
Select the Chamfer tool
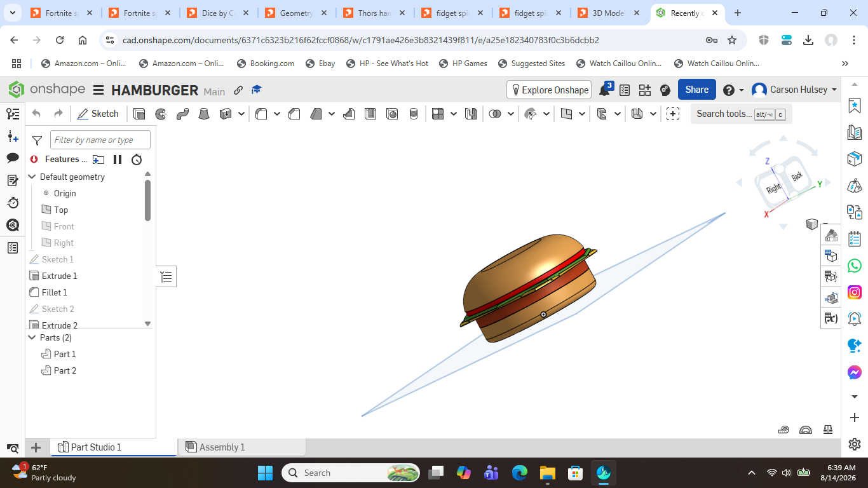coord(294,114)
